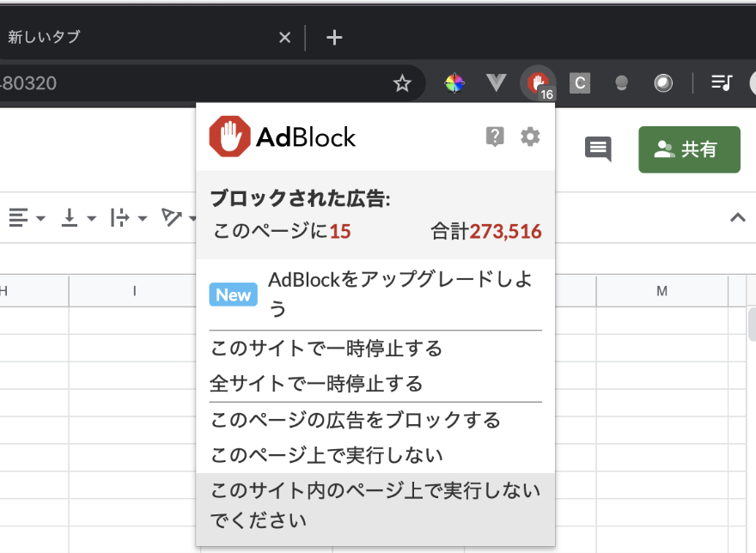Viewport: 756px width, 553px height.
Task: Click the green 共有 share button
Action: (689, 149)
